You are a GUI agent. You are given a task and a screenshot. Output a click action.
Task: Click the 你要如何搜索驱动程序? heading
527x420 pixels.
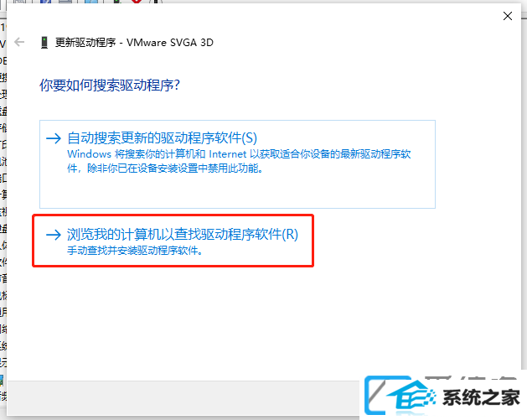point(110,85)
